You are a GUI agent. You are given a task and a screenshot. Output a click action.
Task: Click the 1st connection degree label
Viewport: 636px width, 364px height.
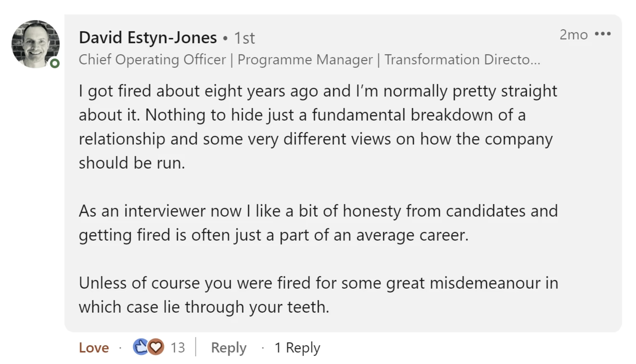point(244,38)
